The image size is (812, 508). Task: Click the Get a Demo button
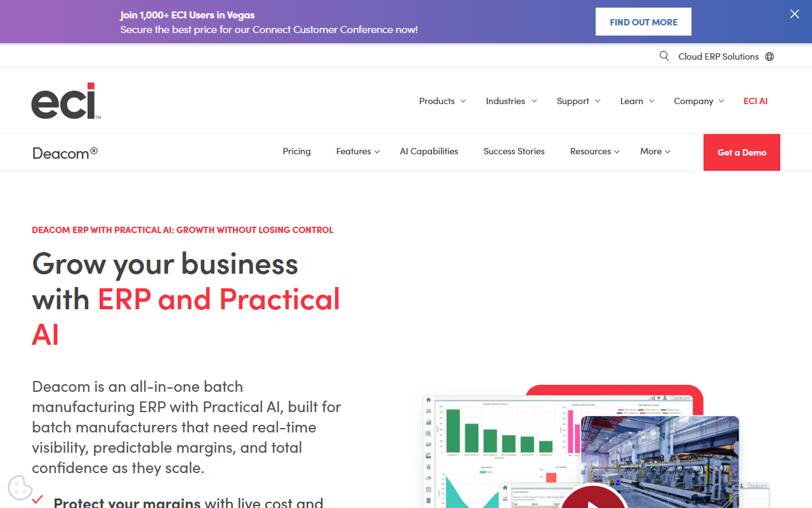click(742, 152)
